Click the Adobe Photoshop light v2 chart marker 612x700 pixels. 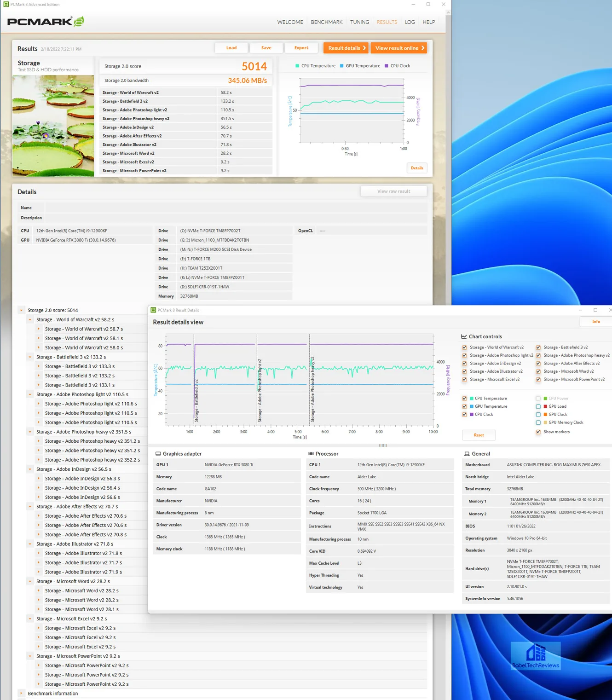260,391
